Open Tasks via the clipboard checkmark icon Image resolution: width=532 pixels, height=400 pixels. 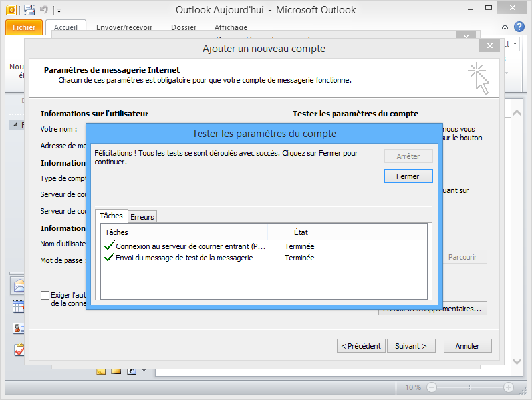[17, 349]
